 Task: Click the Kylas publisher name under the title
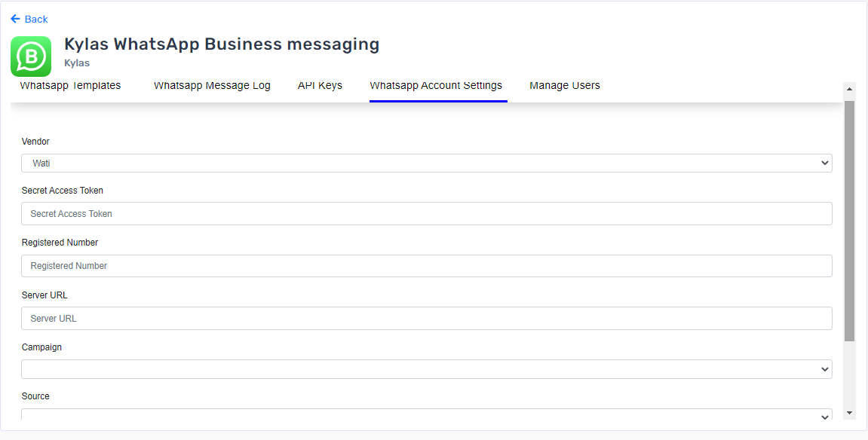tap(77, 63)
